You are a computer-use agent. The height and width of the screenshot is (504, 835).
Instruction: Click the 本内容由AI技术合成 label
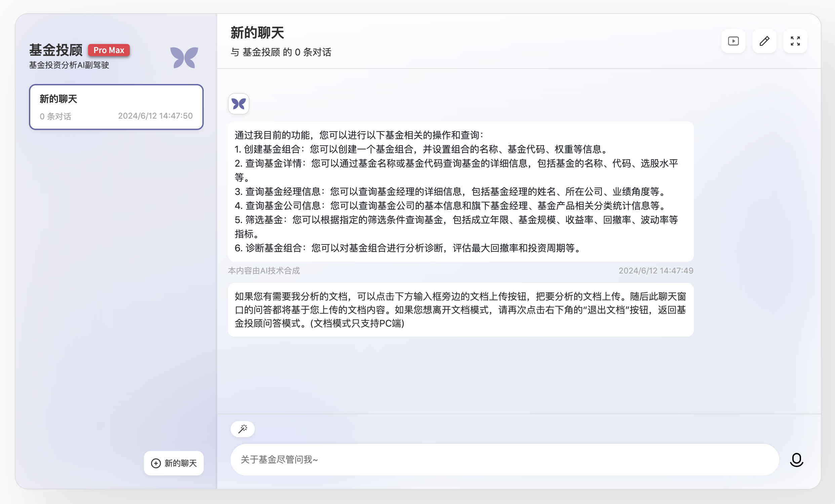[264, 270]
